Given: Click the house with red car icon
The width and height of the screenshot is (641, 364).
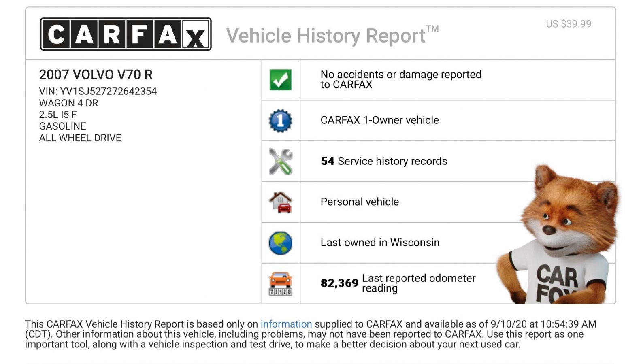Looking at the screenshot, I should point(280,202).
